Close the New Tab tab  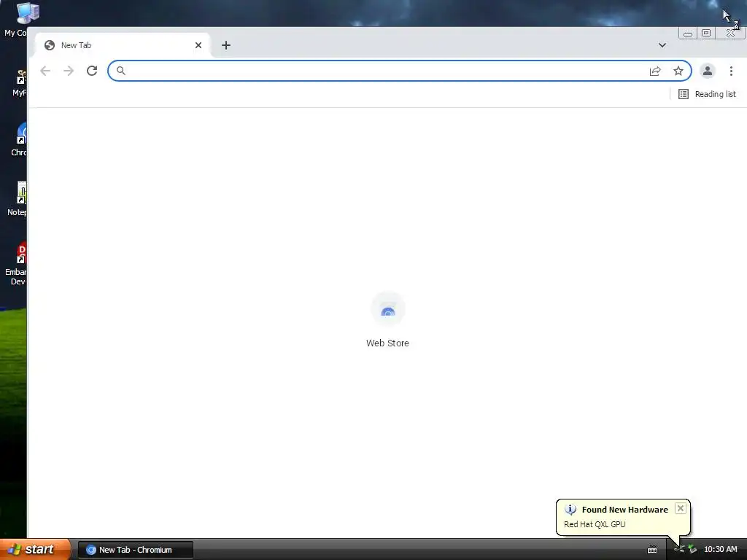(198, 45)
